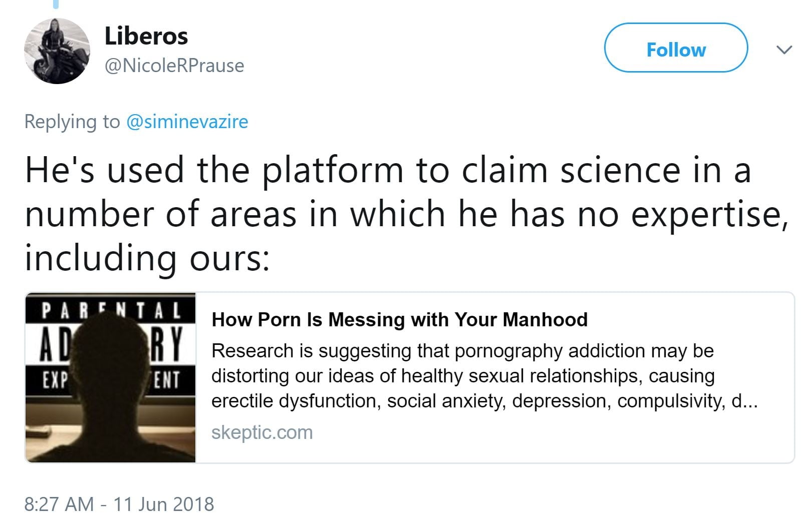Open the link card silhouette thumbnail
This screenshot has width=812, height=523.
click(x=110, y=400)
